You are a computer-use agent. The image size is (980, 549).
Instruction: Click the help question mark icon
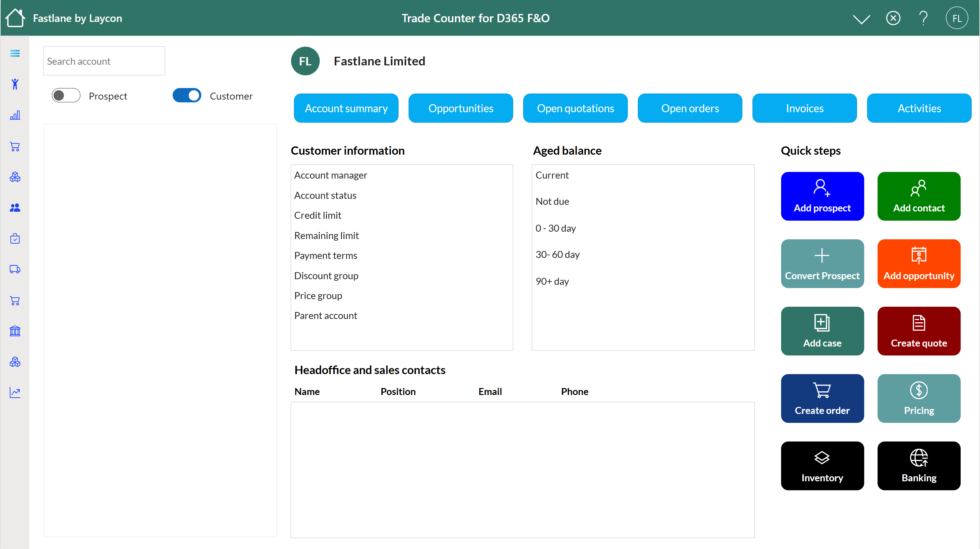tap(923, 18)
